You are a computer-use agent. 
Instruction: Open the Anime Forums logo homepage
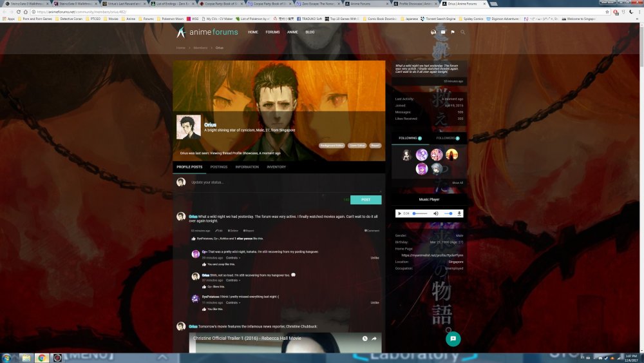click(207, 32)
